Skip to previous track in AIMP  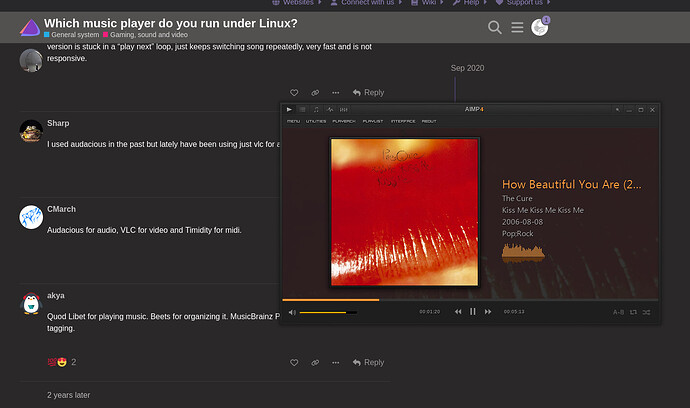pos(458,312)
